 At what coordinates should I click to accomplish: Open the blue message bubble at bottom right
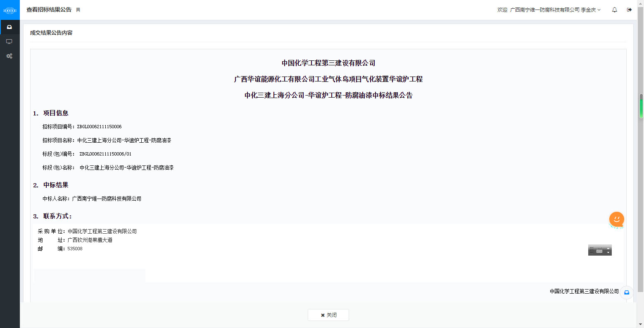(627, 292)
